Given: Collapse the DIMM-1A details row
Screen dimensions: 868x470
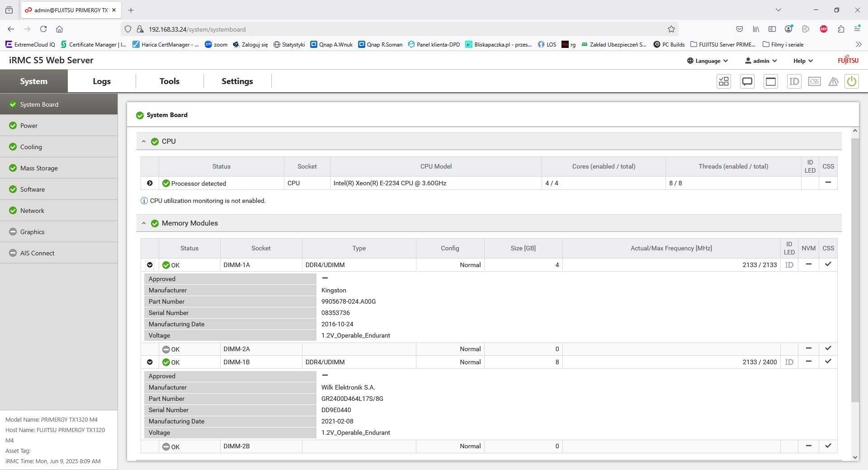Looking at the screenshot, I should [x=150, y=265].
